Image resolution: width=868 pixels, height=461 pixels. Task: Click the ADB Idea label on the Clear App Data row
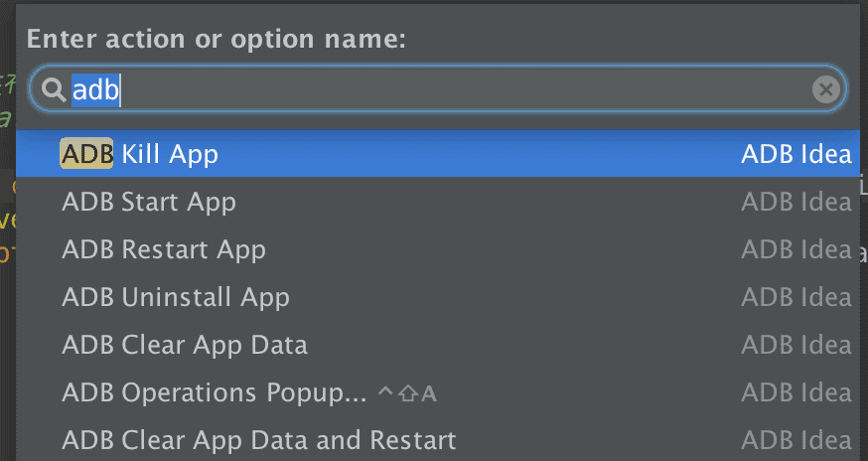pos(796,345)
